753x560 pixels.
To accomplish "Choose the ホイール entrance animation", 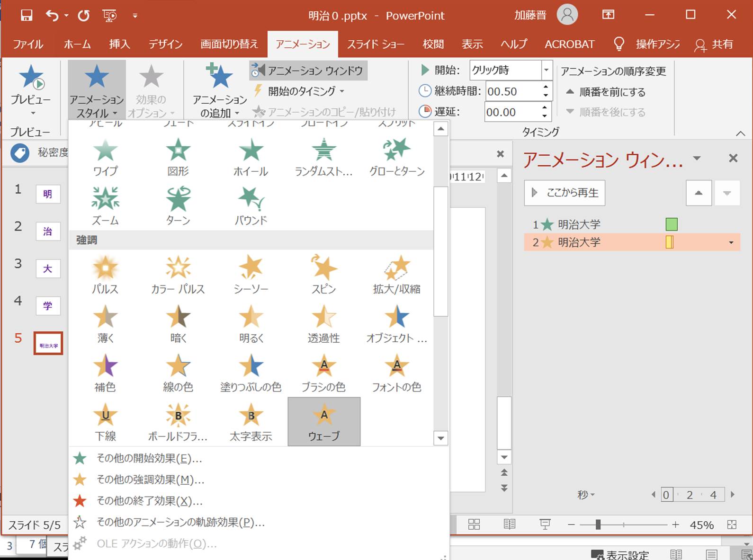I will coord(251,157).
